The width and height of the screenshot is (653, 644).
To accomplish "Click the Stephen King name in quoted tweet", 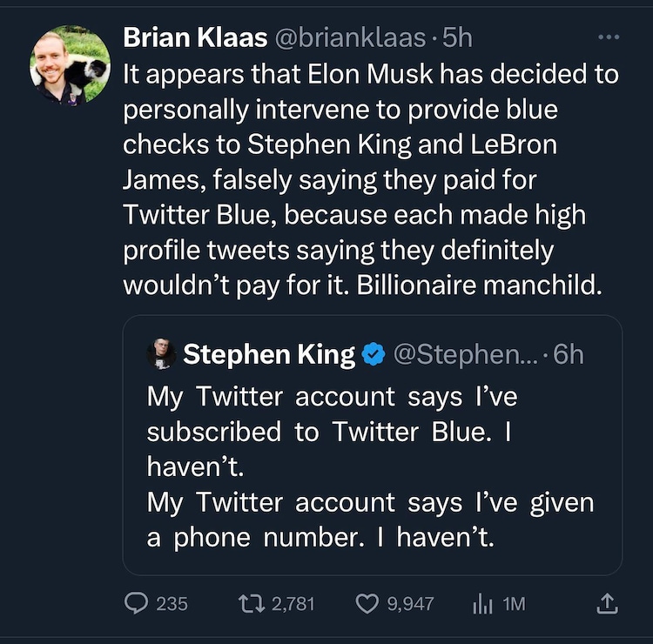I will [269, 354].
